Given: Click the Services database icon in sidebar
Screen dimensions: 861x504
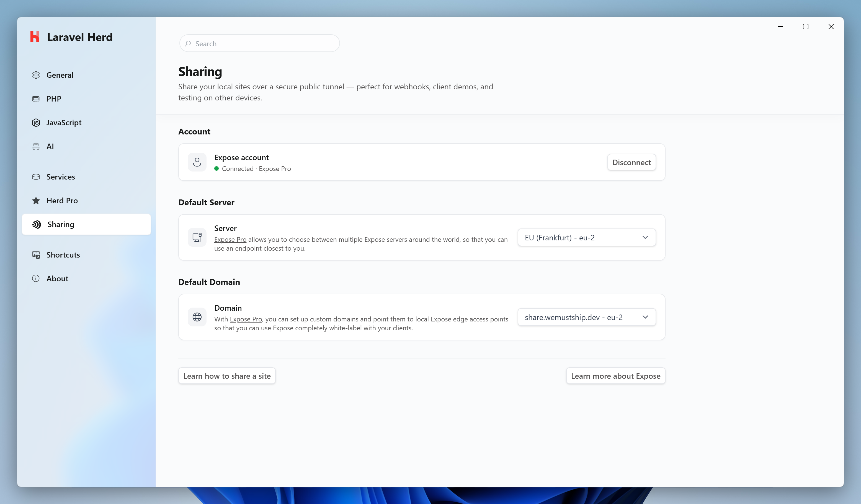Looking at the screenshot, I should [36, 176].
